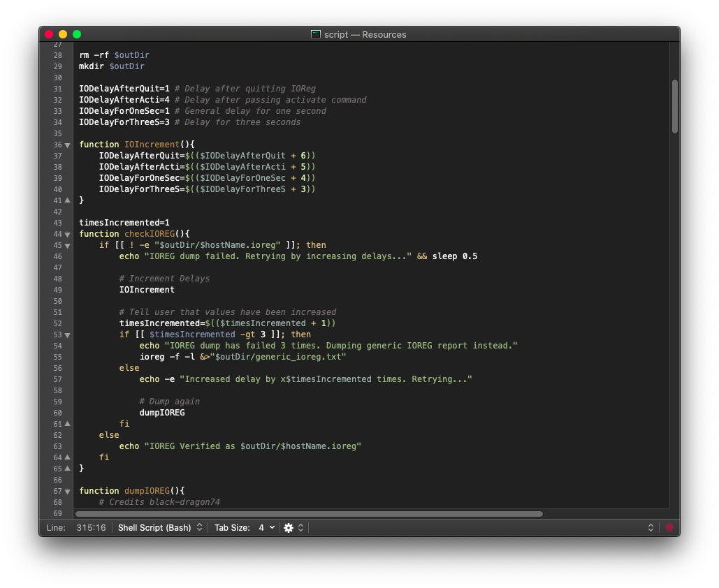Toggle the fold marker on line 53
This screenshot has width=719, height=588.
click(67, 335)
